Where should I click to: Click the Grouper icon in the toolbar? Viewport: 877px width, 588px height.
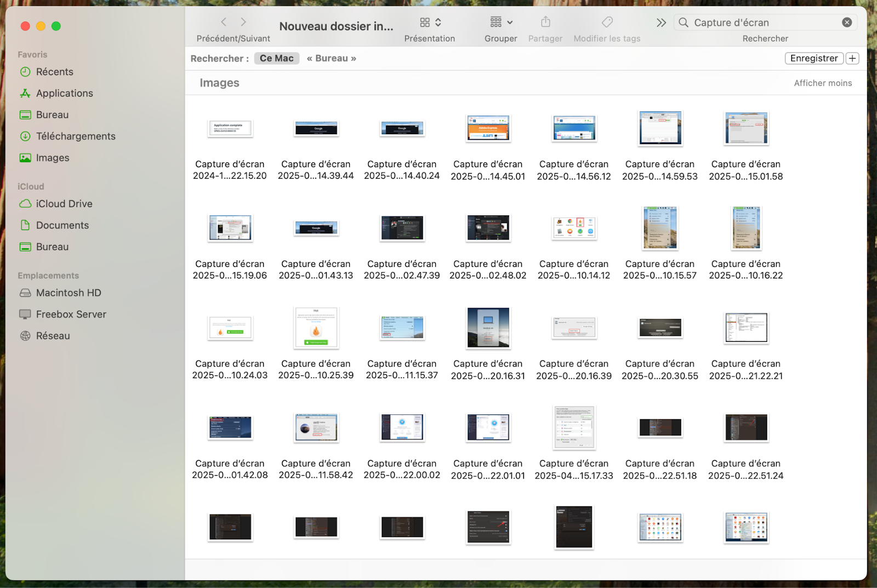495,22
